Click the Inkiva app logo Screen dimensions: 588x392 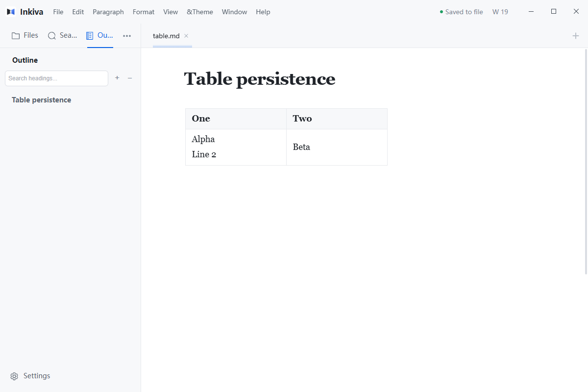[x=11, y=12]
